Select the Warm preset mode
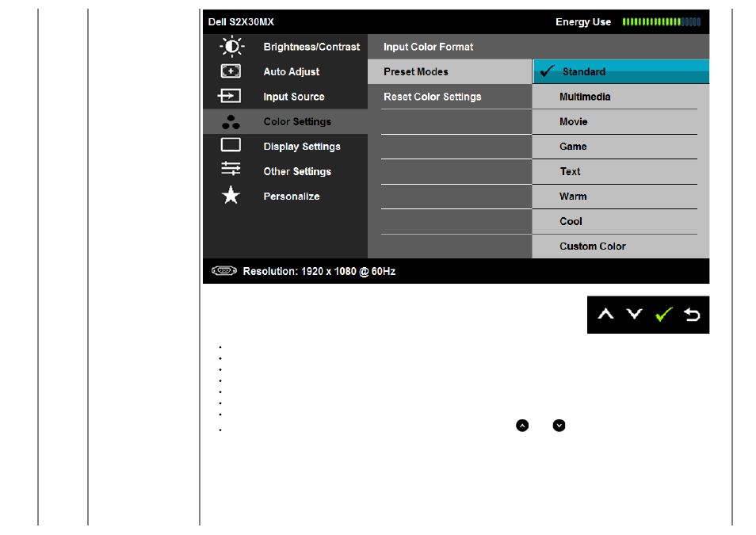 621,197
